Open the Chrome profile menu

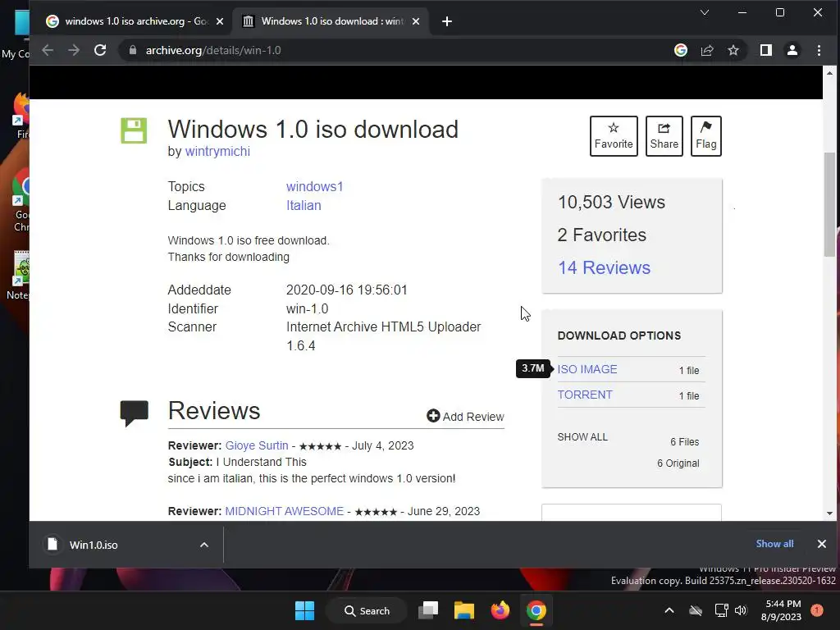pyautogui.click(x=792, y=50)
